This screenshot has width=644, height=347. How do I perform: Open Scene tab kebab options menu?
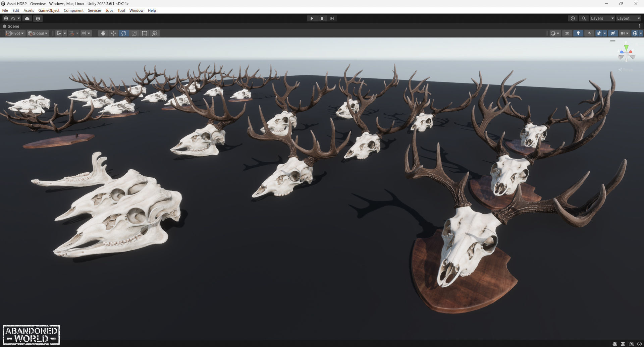[x=639, y=26]
